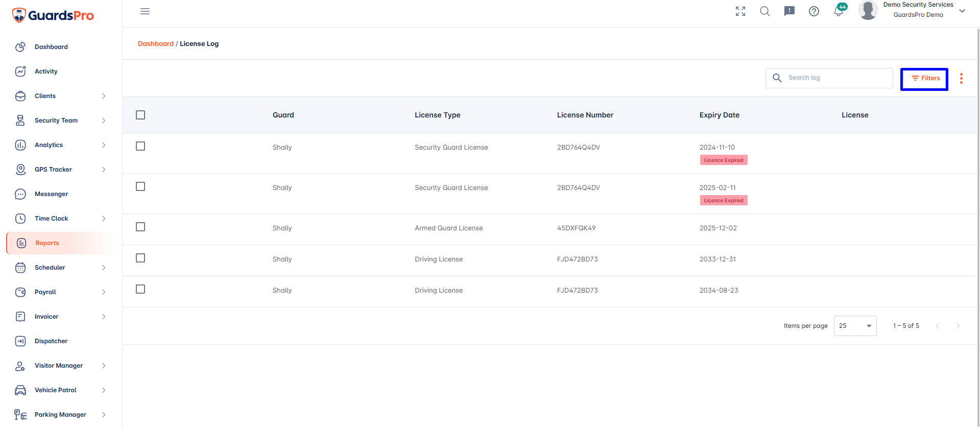Image resolution: width=980 pixels, height=429 pixels.
Task: Open the help question mark icon
Action: (814, 11)
